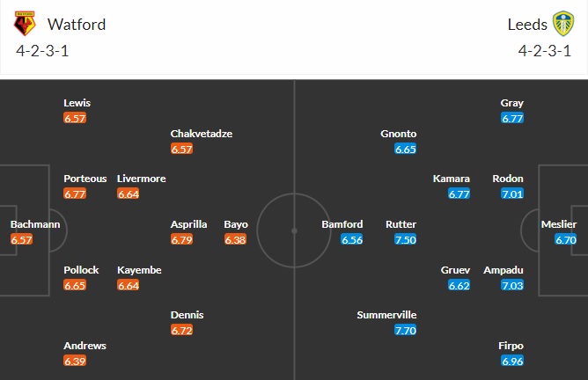Select player Gnonto on the pitch
Screen dimensions: 588x380
[x=399, y=134]
